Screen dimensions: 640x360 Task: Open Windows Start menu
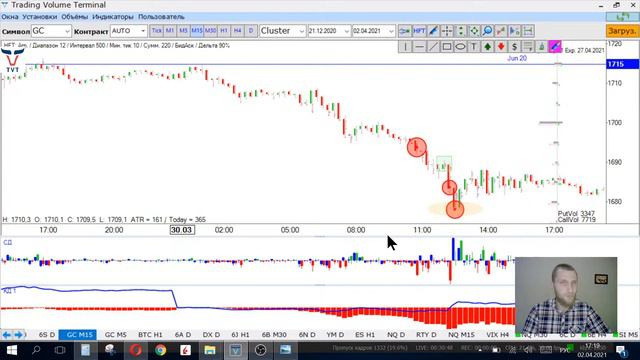pyautogui.click(x=11, y=350)
